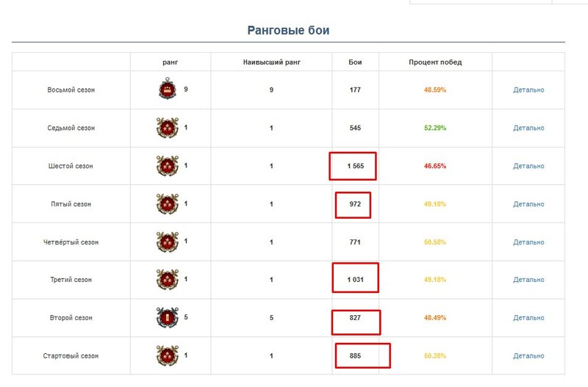The height and width of the screenshot is (387, 588).
Task: Show Детально for Третий сезон
Action: tap(528, 280)
